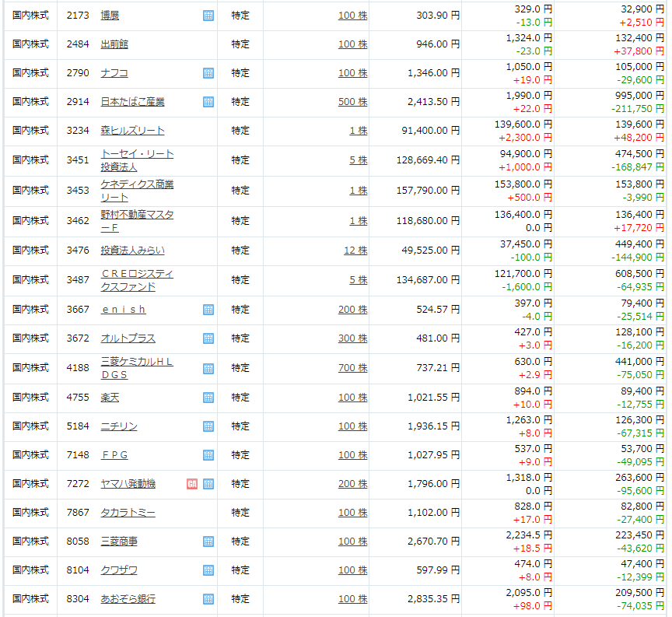Screen dimensions: 672x617
Task: Select current price 139,600.0 円
Action: click(523, 124)
